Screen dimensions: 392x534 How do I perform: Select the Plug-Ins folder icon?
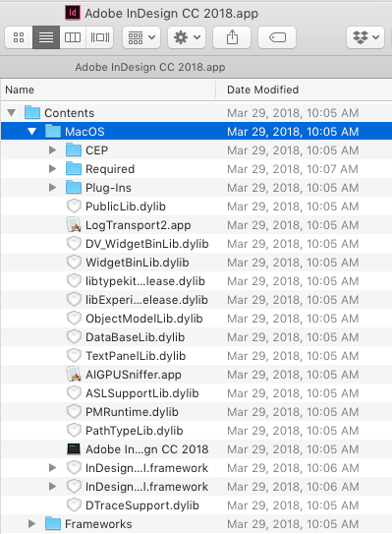point(74,187)
